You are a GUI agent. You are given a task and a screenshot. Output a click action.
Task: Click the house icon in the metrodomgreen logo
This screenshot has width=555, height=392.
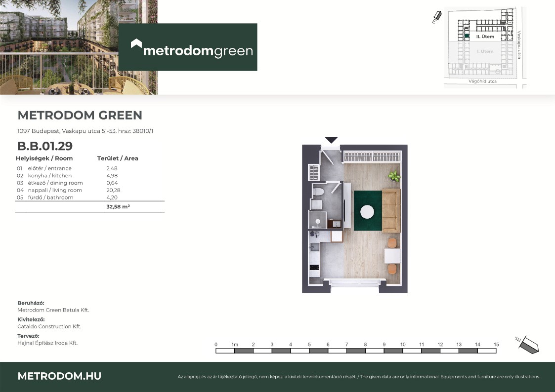(136, 44)
